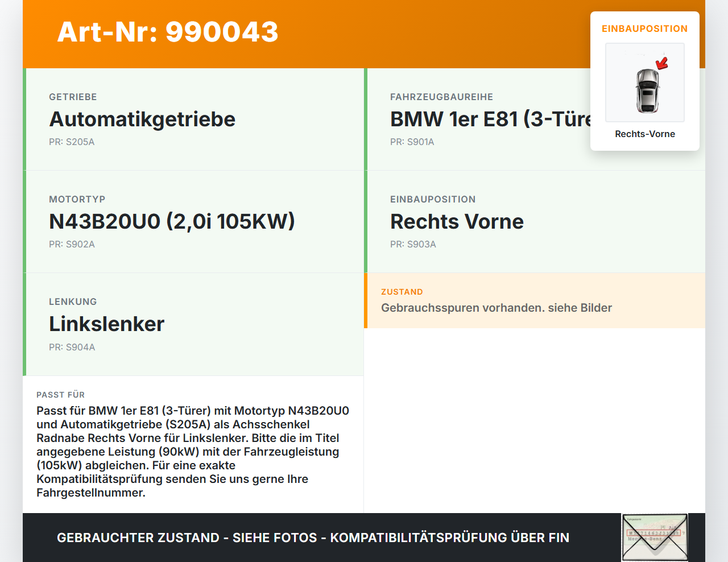Select Rechts Vorne installation position
Image resolution: width=728 pixels, height=562 pixels.
[457, 221]
